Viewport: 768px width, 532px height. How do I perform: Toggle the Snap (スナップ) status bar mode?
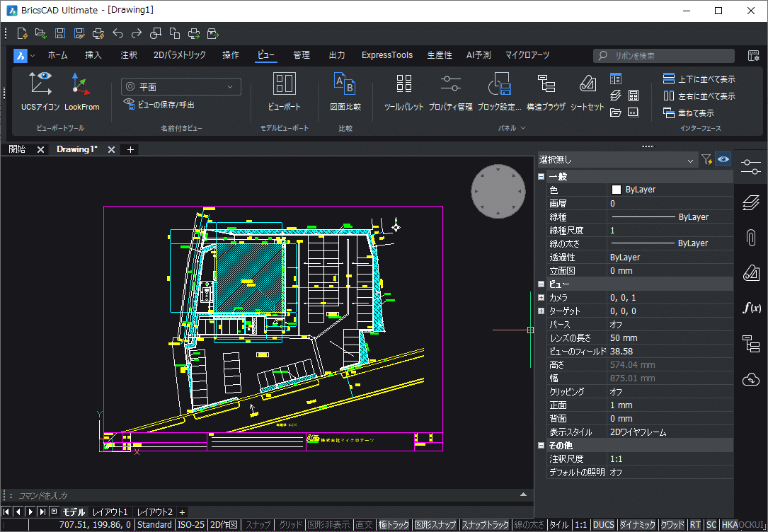[x=258, y=525]
